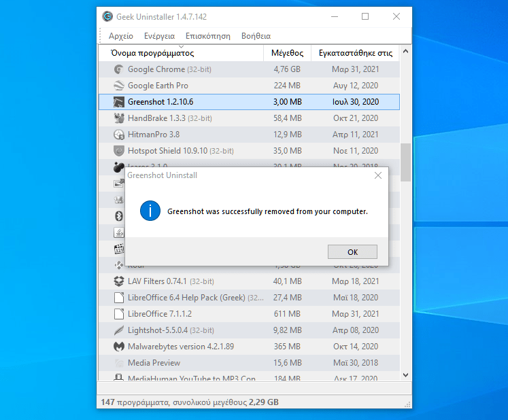Click the Hotspot Shield icon
The width and height of the screenshot is (508, 420).
tap(119, 151)
